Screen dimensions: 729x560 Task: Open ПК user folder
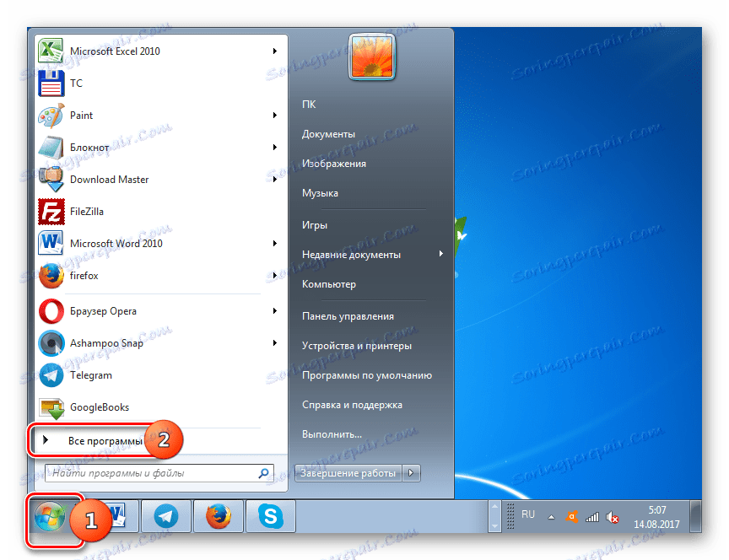click(309, 105)
